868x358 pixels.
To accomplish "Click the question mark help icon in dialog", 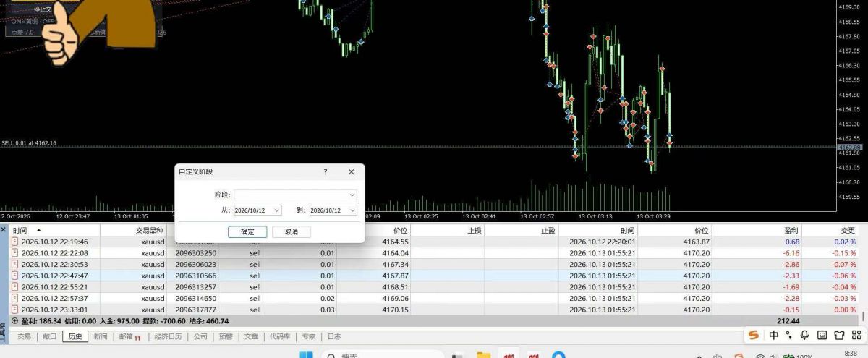I will (325, 172).
